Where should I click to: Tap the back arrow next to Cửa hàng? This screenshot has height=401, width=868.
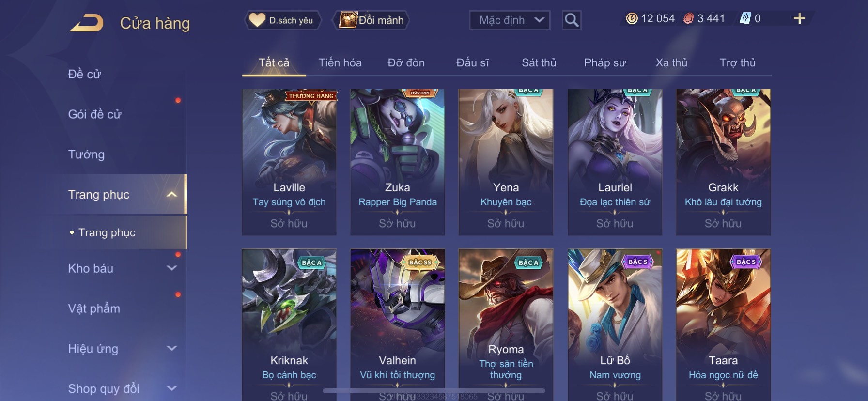click(86, 23)
